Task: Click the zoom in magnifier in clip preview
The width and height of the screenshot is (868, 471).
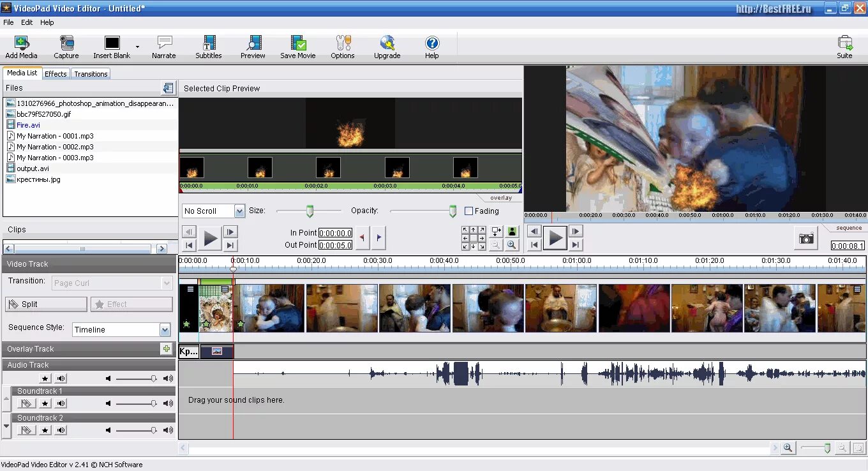Action: (x=511, y=244)
